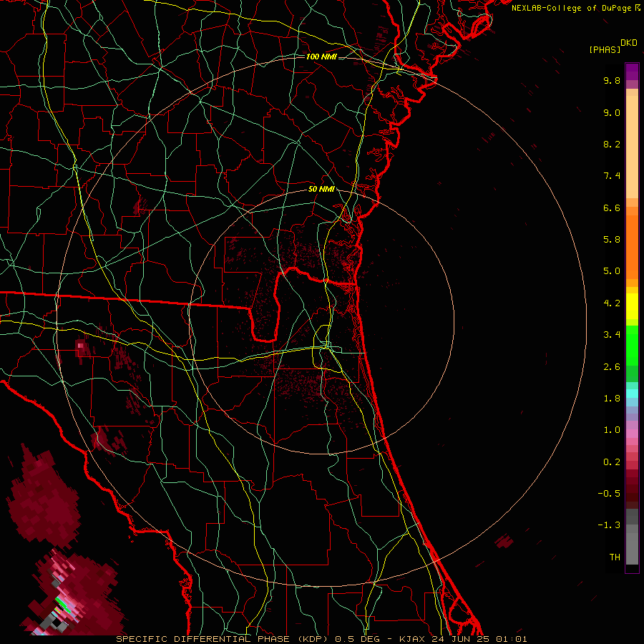The height and width of the screenshot is (644, 644).
Task: Click the DKD label above color scale
Action: [x=629, y=43]
